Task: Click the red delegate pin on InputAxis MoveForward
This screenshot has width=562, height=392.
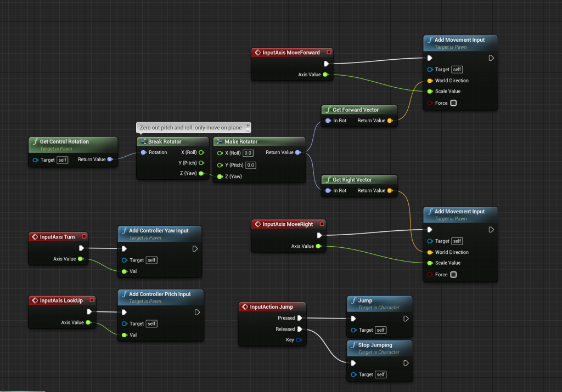Action: tap(329, 53)
